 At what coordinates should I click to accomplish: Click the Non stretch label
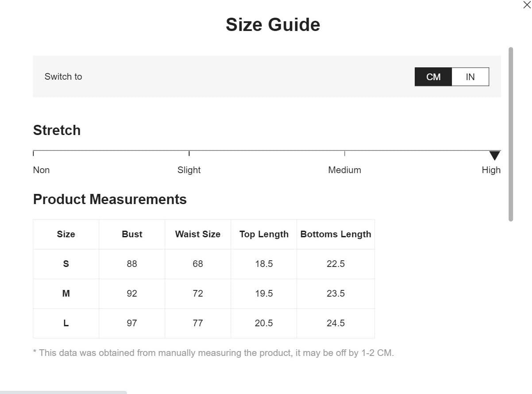[41, 170]
